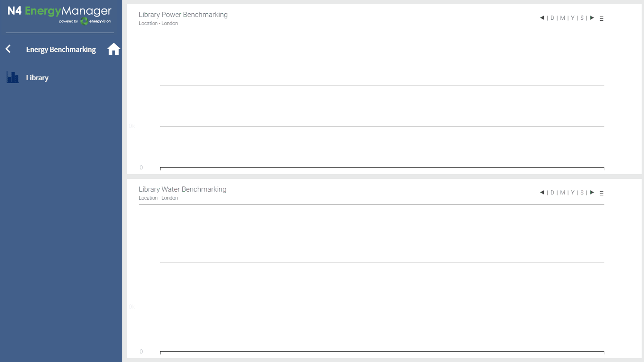Switch Power Benchmarking chart to Year view

coord(573,18)
